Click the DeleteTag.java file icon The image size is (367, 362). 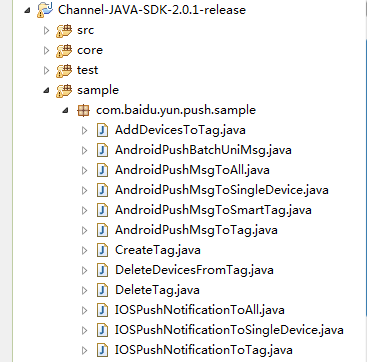102,290
